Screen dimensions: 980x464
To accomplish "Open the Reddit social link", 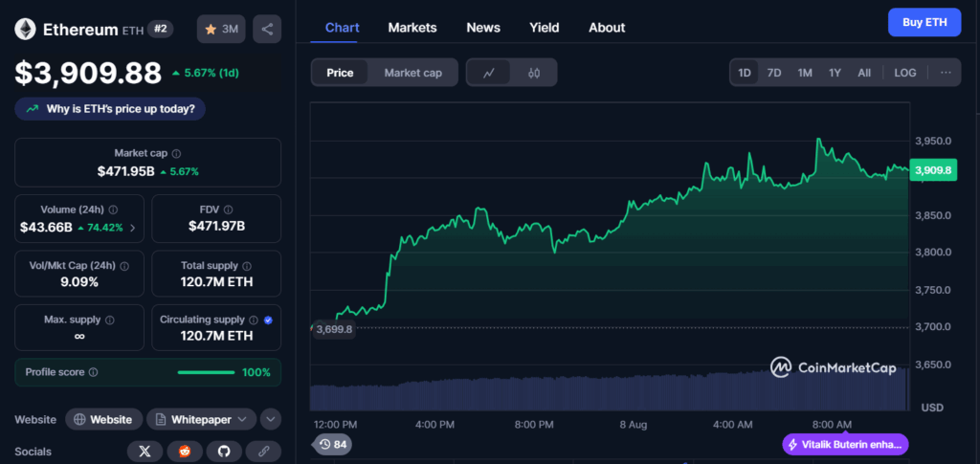I will pyautogui.click(x=185, y=452).
